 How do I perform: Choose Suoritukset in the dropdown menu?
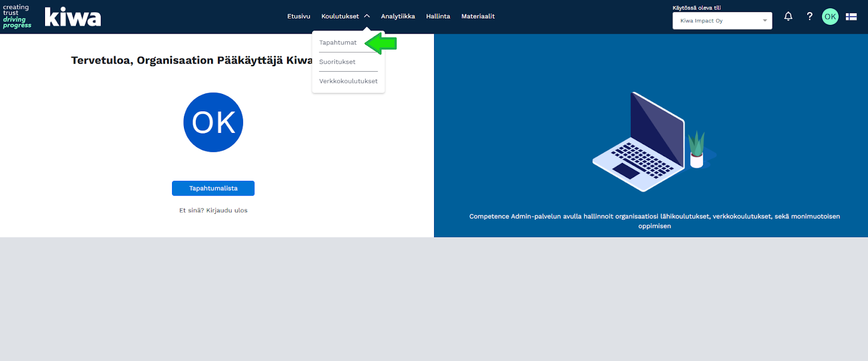(337, 62)
